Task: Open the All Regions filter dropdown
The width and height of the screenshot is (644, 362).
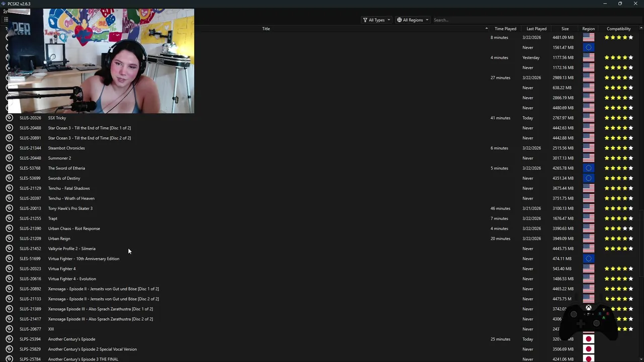Action: coord(413,20)
